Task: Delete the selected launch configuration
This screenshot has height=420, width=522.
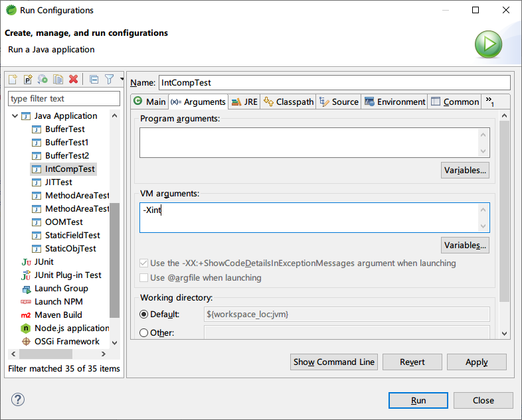Action: click(x=74, y=80)
